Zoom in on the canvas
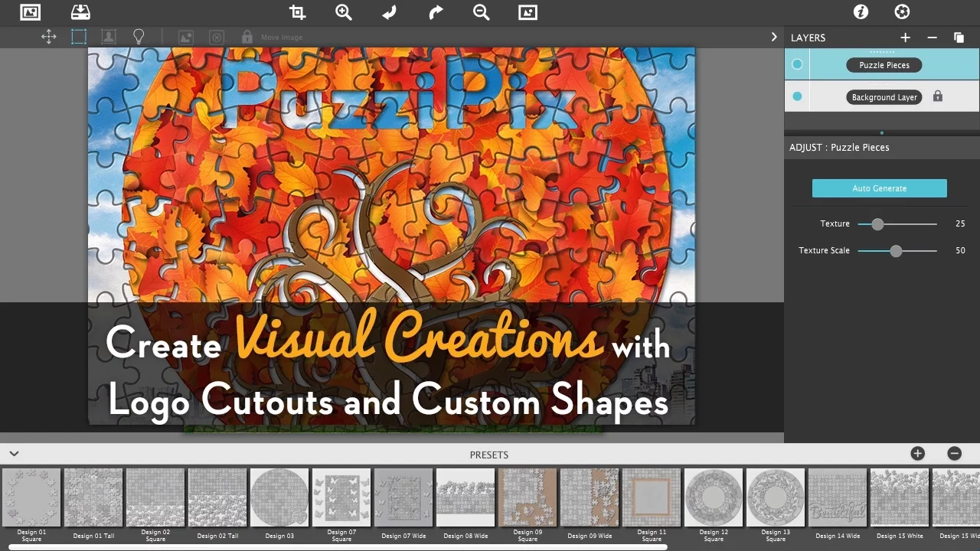980x551 pixels. (344, 11)
